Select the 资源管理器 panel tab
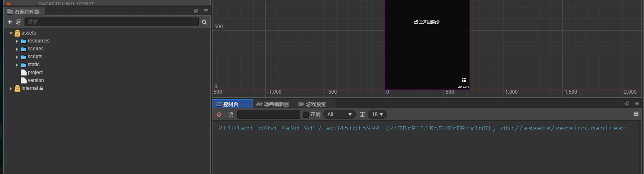Screen dimensions: 644x174 tap(24, 12)
